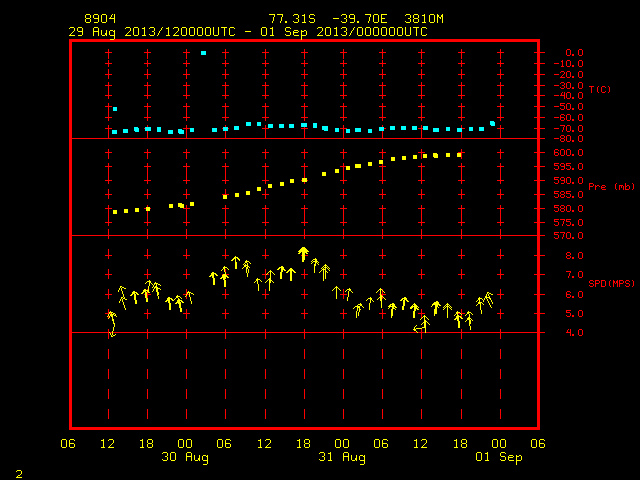Click the T(C) axis label

tap(600, 89)
